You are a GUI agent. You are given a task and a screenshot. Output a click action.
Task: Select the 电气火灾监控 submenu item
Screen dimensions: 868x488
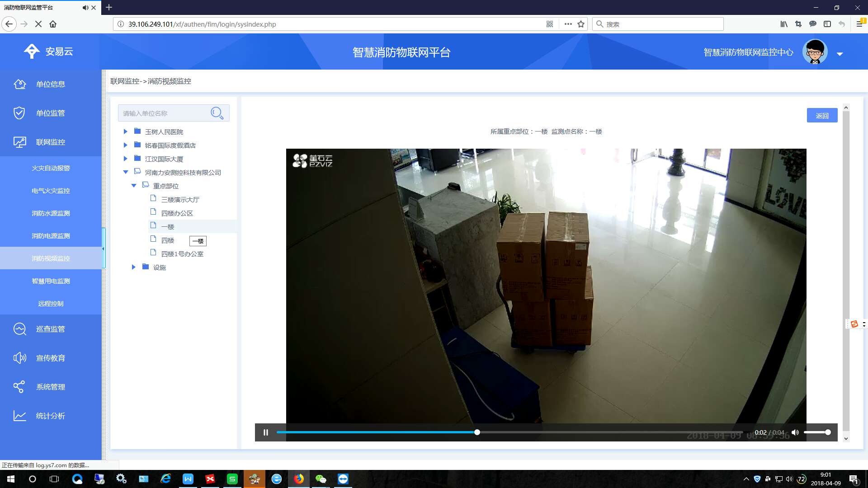point(51,191)
